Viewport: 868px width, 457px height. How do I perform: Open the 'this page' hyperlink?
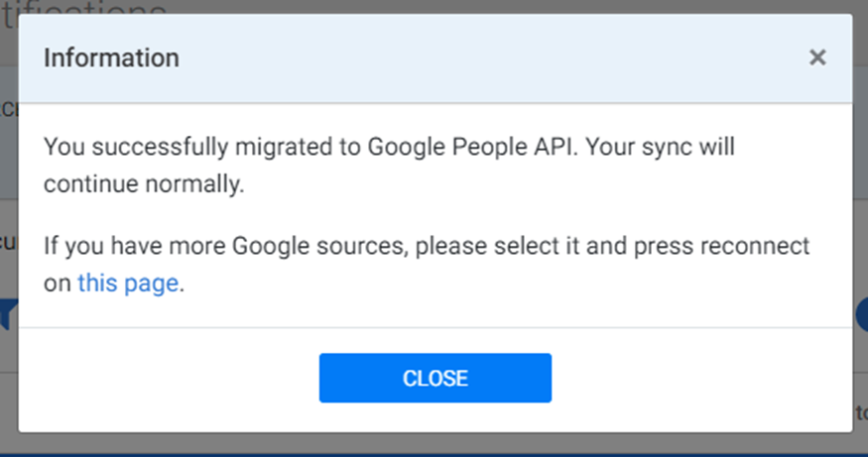[128, 284]
